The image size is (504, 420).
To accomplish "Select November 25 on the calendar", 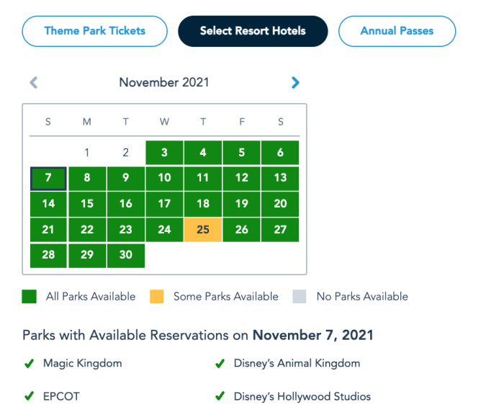I will 203,230.
